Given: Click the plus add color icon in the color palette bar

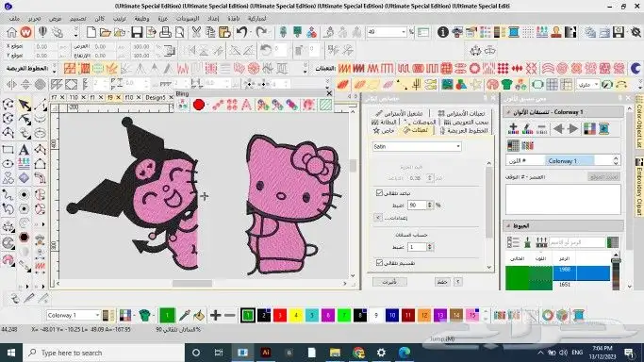Looking at the screenshot, I should pos(215,315).
